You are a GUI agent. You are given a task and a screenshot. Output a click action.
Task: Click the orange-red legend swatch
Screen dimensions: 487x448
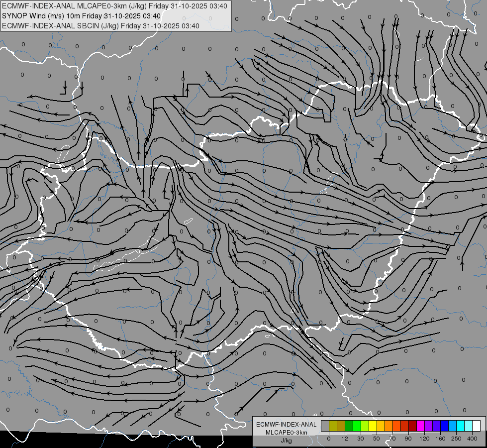point(396,426)
